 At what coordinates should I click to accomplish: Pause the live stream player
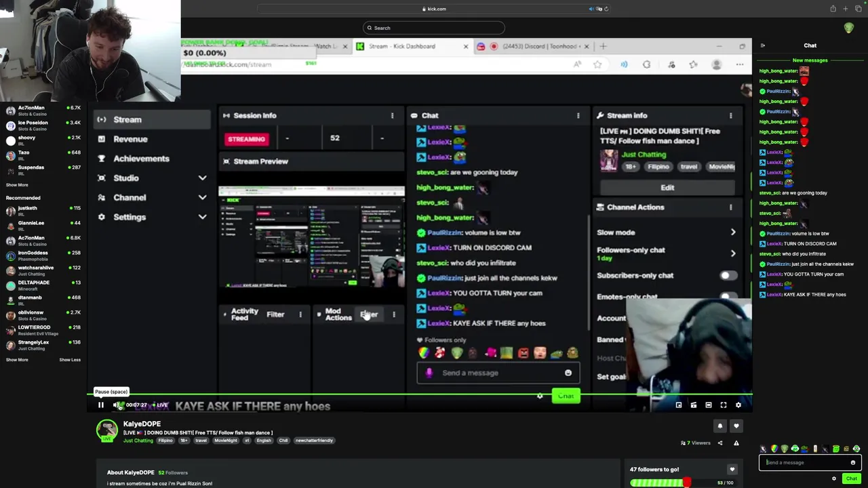coord(100,405)
